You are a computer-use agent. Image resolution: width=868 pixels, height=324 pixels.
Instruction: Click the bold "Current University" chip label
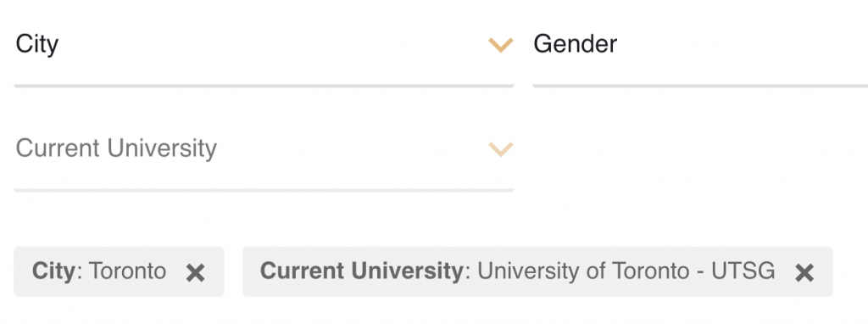click(x=361, y=271)
